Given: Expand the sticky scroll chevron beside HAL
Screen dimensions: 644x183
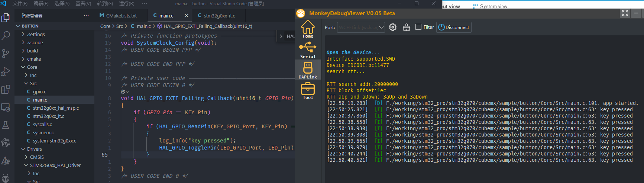Looking at the screenshot, I should tap(281, 36).
